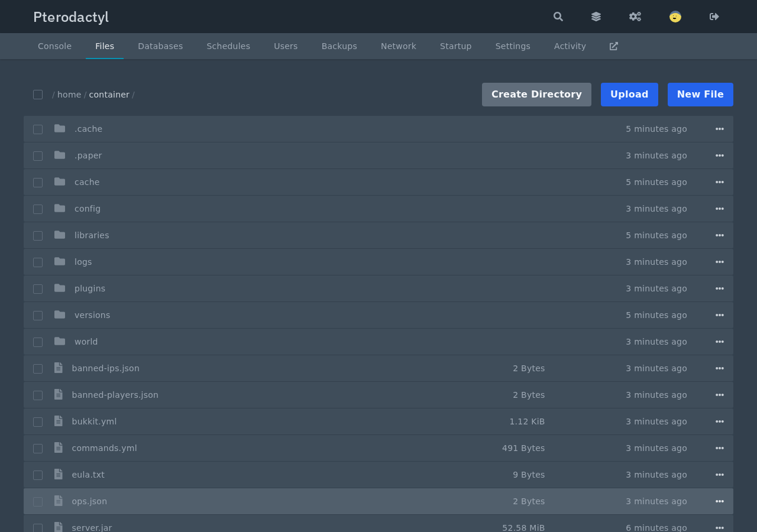Open the options menu for bukkit.yml
The width and height of the screenshot is (757, 532).
coord(720,421)
